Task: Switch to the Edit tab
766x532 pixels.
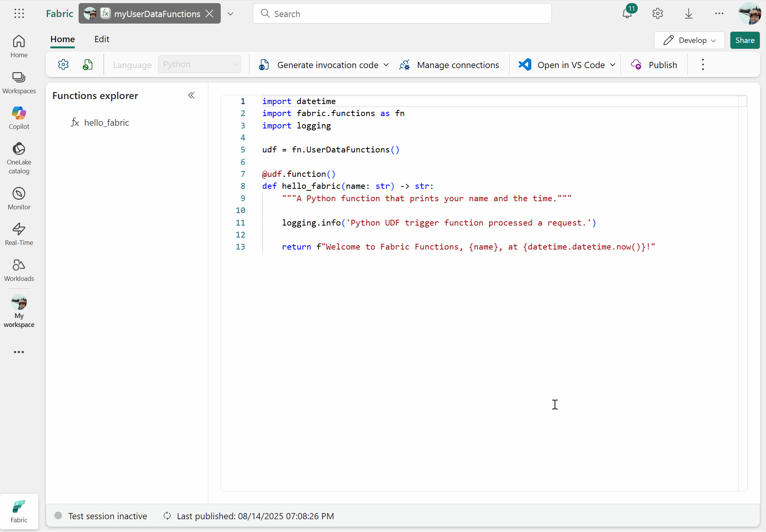Action: [101, 39]
